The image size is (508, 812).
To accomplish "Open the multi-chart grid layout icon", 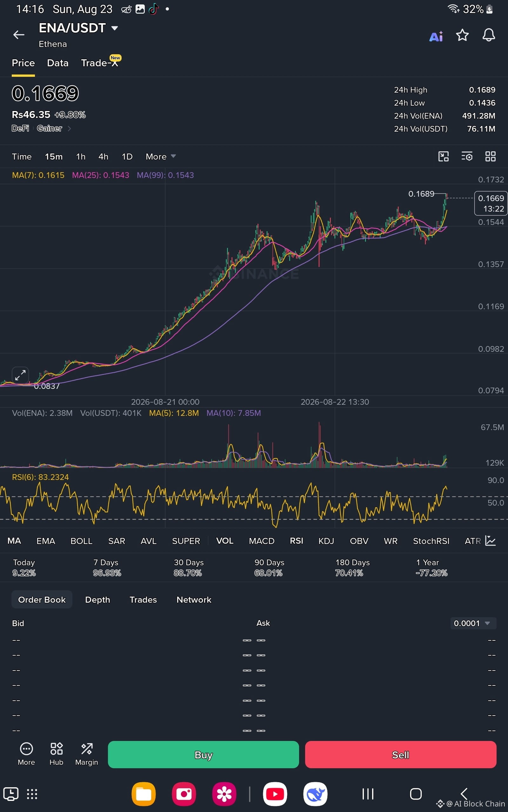I will pyautogui.click(x=491, y=156).
